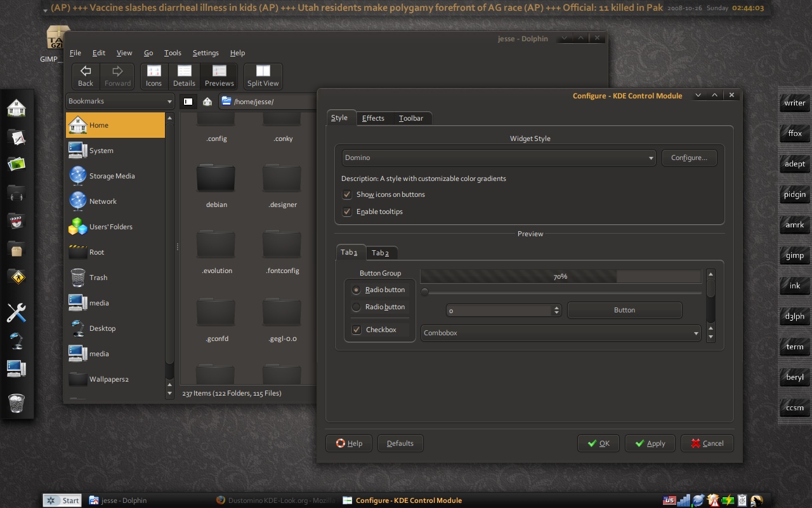The width and height of the screenshot is (812, 508).
Task: Open the network signal bars tray icon
Action: pos(684,500)
